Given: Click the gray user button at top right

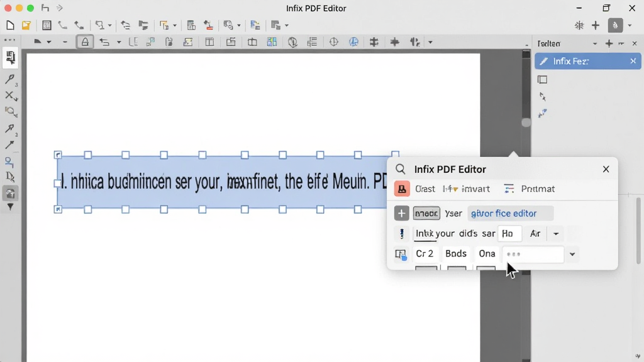Looking at the screenshot, I should tap(615, 25).
